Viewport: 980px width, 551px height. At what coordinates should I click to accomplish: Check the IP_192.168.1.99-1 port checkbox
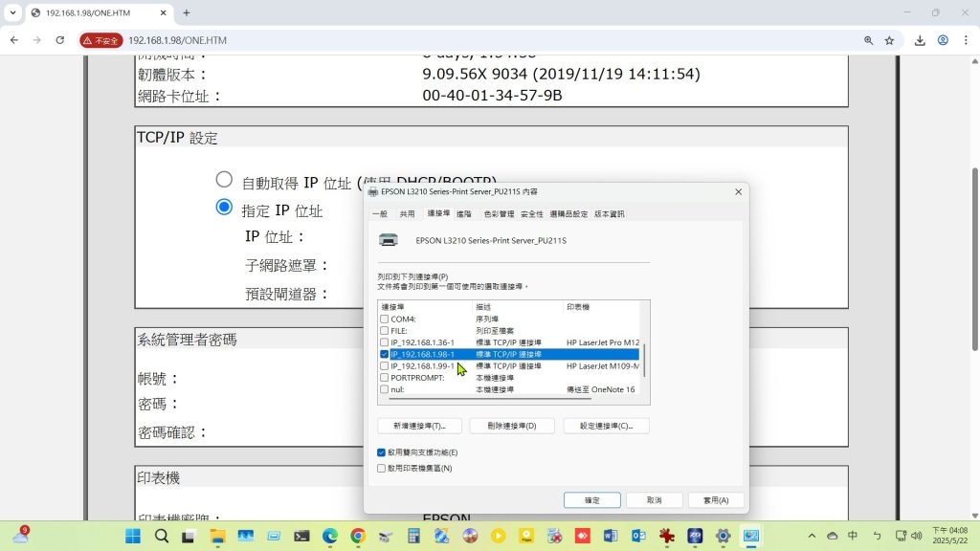tap(385, 366)
